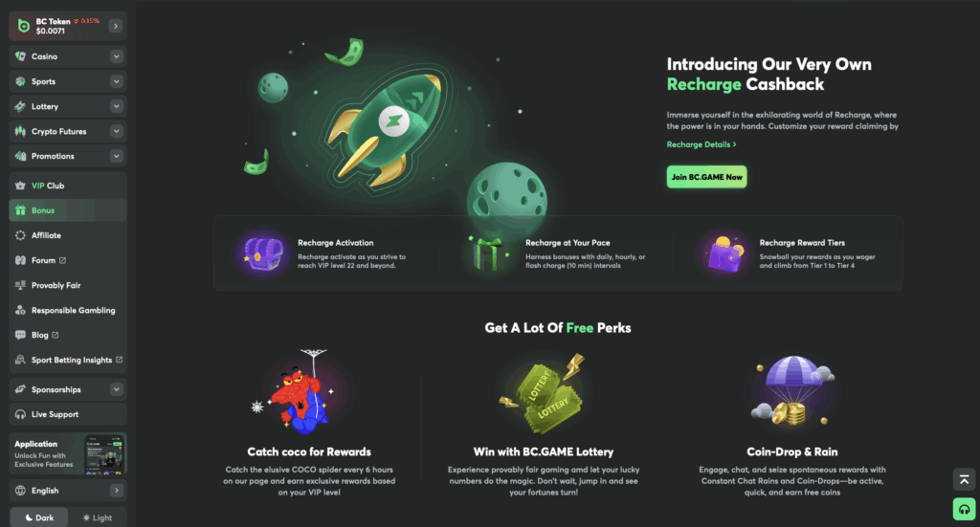Open the Recharge Details link
980x527 pixels.
(702, 144)
